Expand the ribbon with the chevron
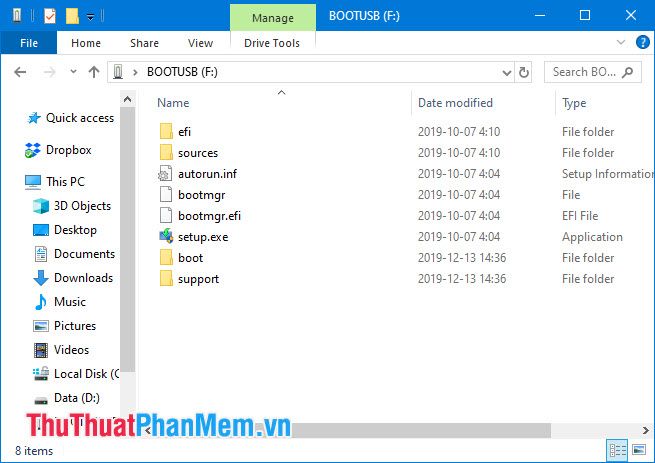 tap(621, 42)
